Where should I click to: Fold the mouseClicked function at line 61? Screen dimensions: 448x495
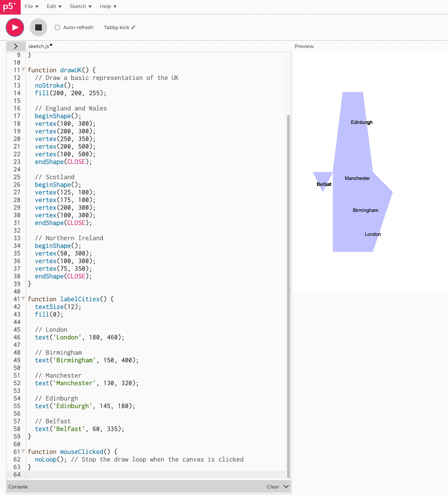(23, 451)
